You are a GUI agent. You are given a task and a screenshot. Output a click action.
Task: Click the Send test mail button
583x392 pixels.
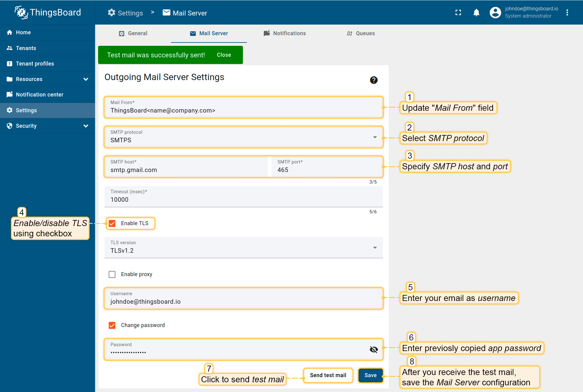click(x=328, y=375)
